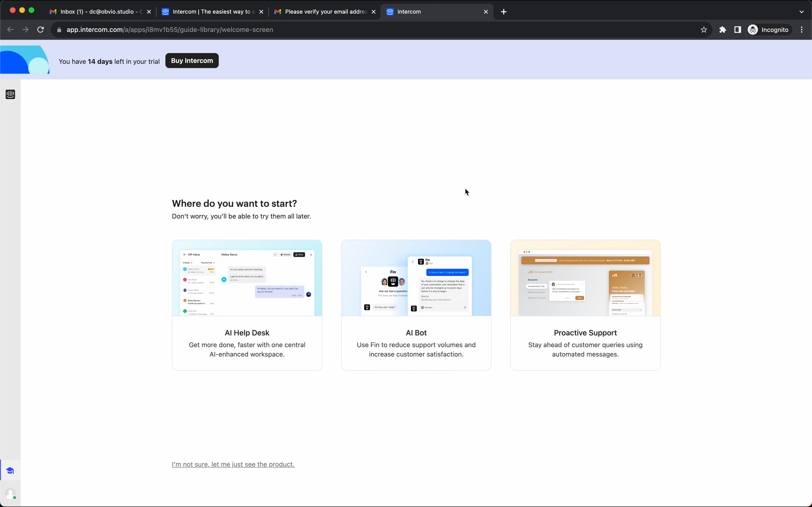Open the graduation cap guide icon
Screen dimensions: 812x507
click(10, 471)
